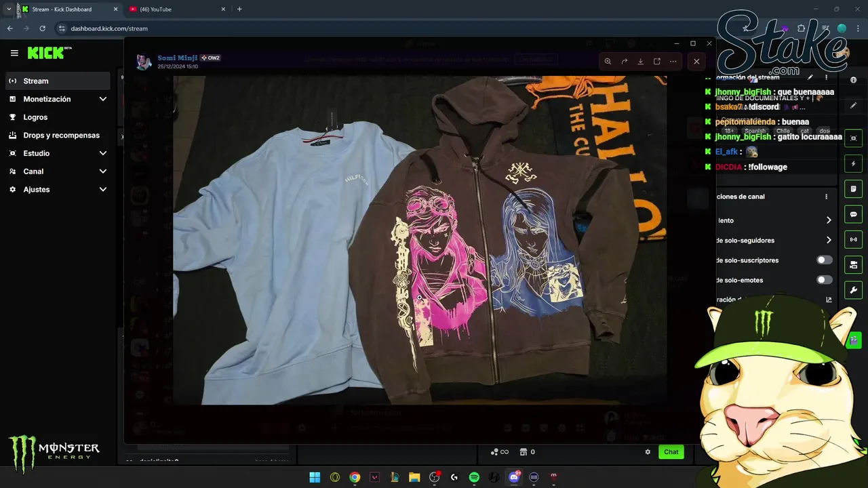Click the green Chat button
Image resolution: width=868 pixels, height=488 pixels.
point(671,452)
